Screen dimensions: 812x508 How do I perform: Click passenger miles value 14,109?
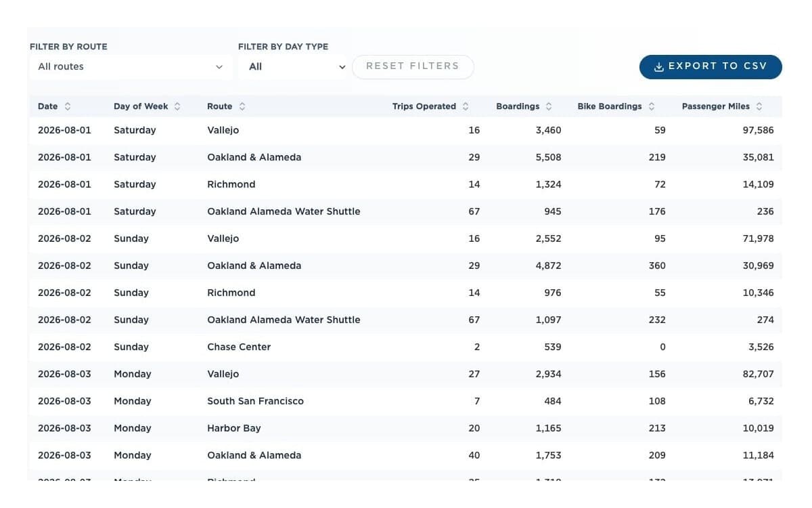click(x=758, y=184)
